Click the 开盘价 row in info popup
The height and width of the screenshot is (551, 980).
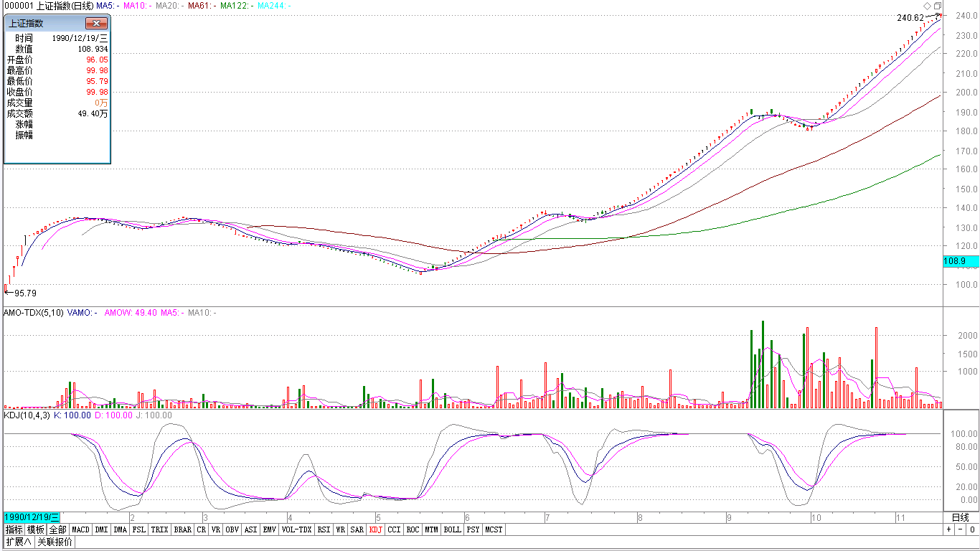57,60
